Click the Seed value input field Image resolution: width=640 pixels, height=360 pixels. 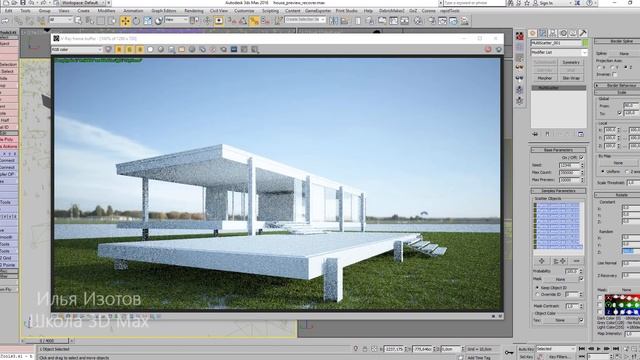[569, 165]
